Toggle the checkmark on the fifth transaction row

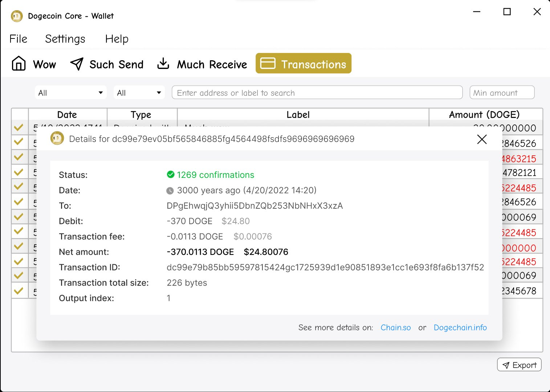19,185
